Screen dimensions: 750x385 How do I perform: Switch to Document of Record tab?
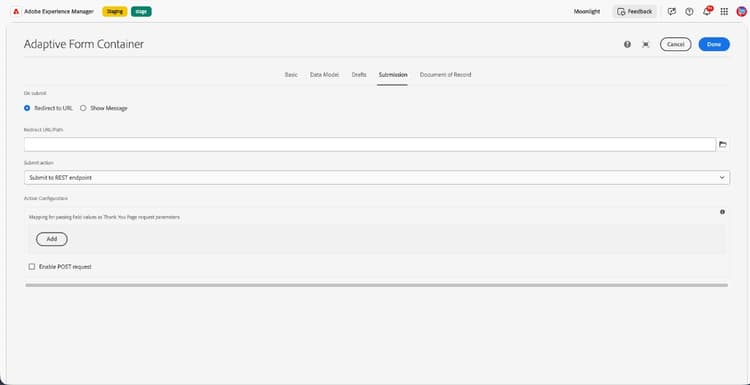click(445, 75)
